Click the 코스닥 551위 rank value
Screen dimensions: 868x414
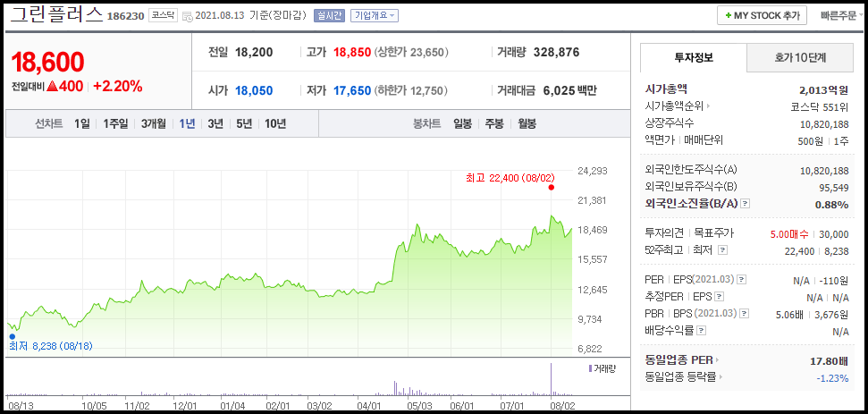[820, 106]
